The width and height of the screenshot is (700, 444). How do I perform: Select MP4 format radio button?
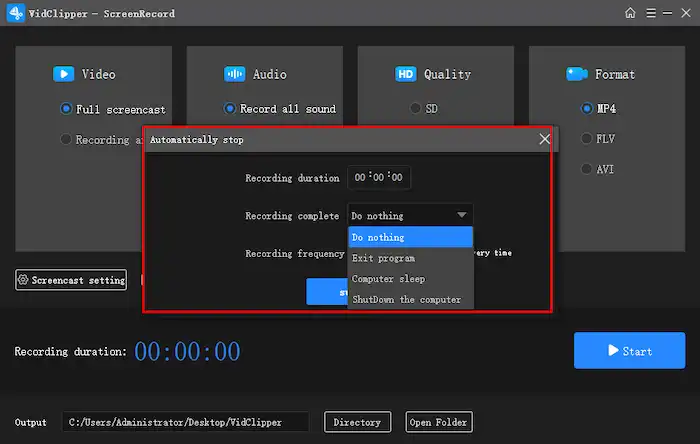587,108
